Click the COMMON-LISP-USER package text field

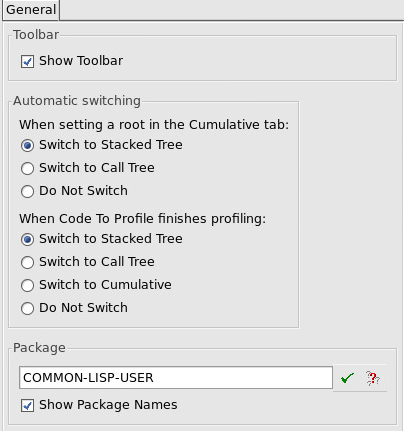click(x=176, y=378)
